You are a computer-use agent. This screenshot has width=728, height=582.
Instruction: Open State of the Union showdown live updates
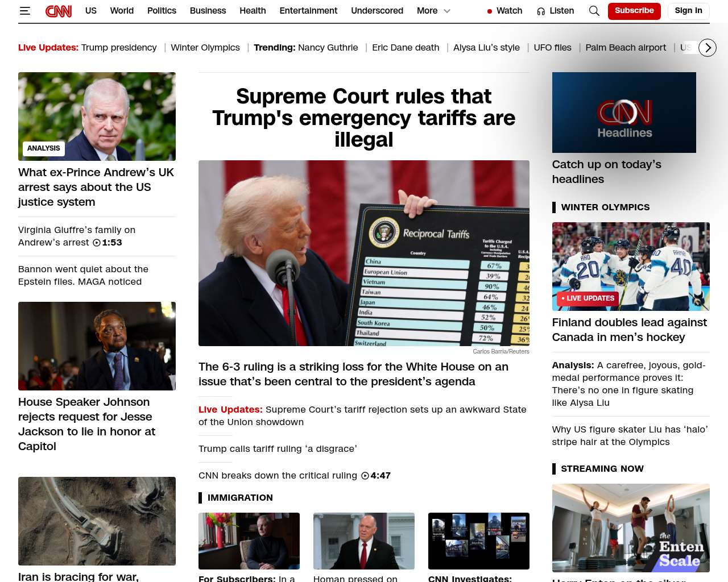[362, 416]
